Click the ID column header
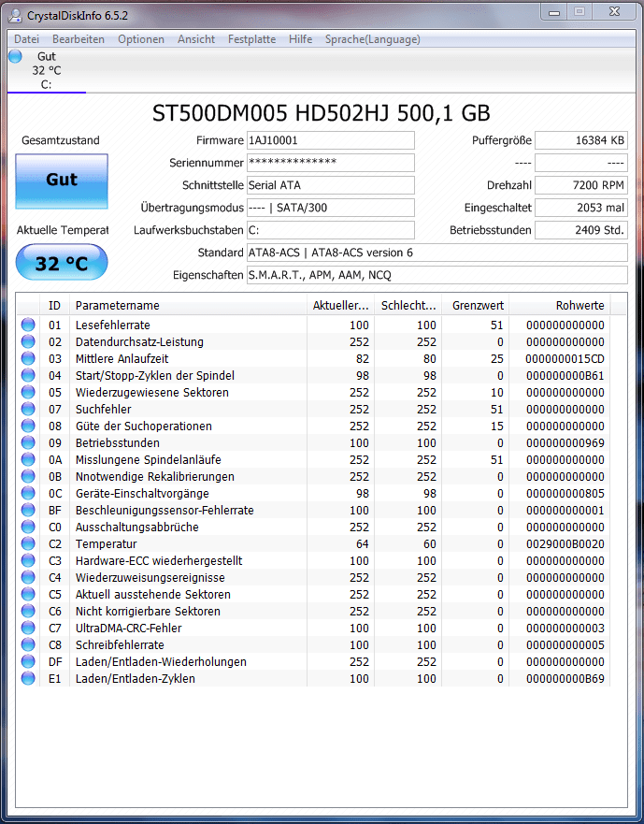The width and height of the screenshot is (644, 824). (54, 305)
